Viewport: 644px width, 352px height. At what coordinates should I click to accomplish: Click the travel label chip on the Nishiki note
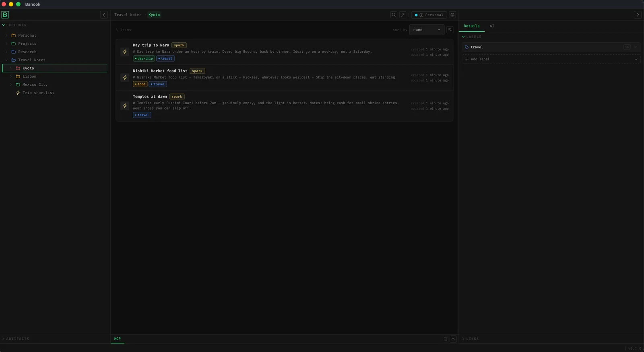[x=158, y=85]
